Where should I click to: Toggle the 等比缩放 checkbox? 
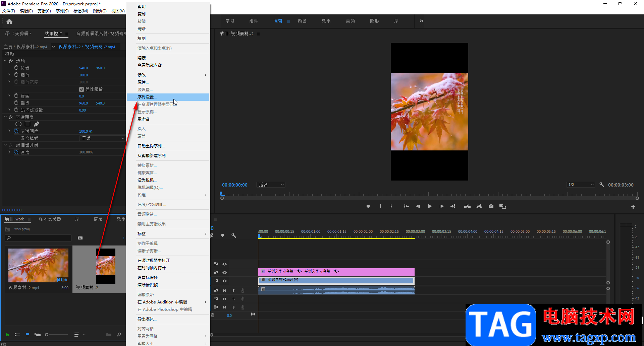tap(82, 89)
